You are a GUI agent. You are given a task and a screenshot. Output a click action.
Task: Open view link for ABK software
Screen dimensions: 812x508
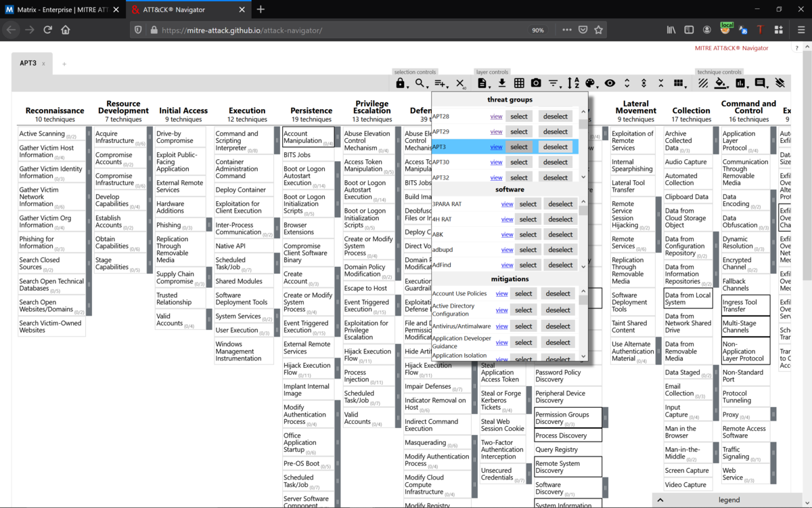point(507,234)
